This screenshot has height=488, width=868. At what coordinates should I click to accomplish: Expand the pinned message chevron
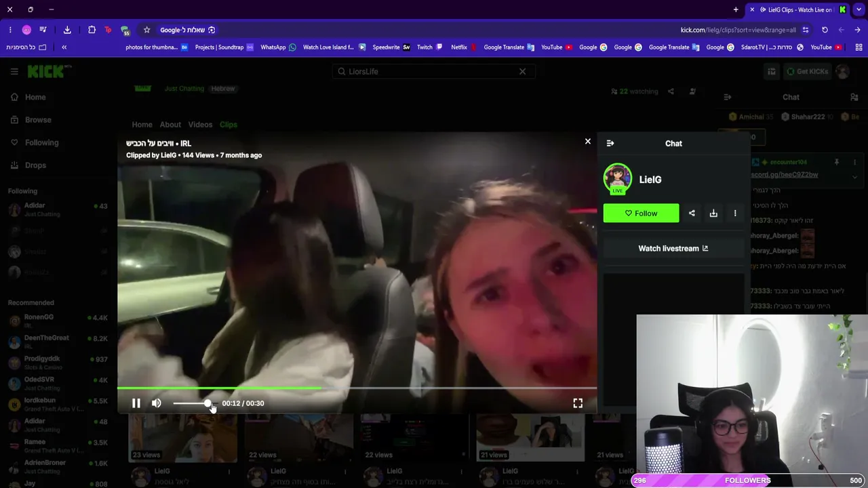[x=854, y=177]
